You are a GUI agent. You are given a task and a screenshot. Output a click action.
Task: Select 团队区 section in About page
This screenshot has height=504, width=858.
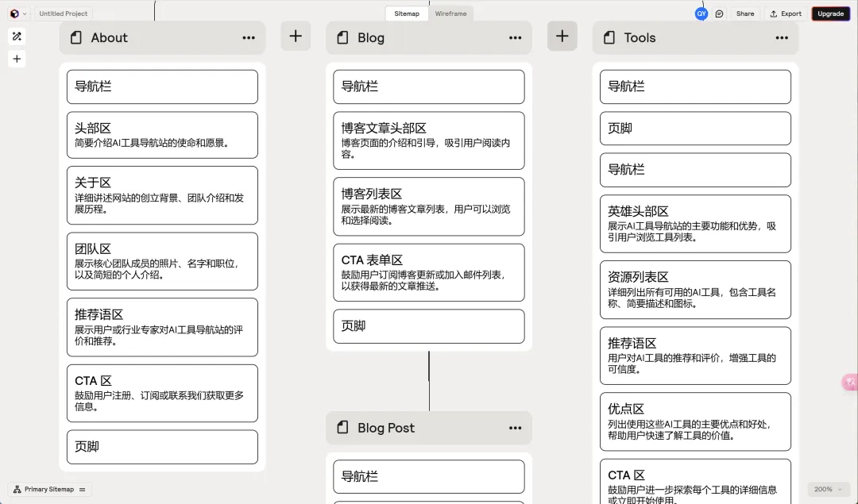click(x=163, y=261)
